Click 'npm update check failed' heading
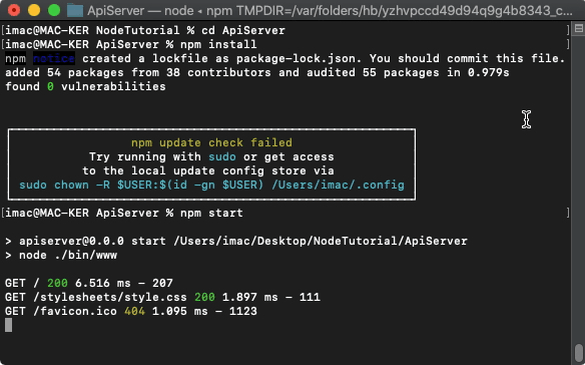Image resolution: width=585 pixels, height=365 pixels. tap(212, 143)
